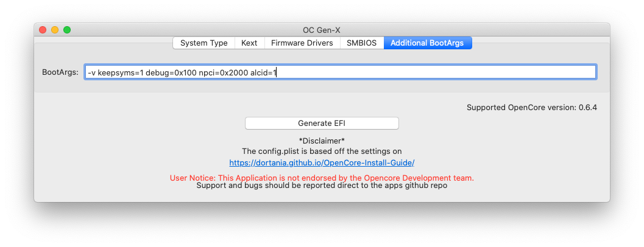Close the OC Gen-X window

(43, 29)
